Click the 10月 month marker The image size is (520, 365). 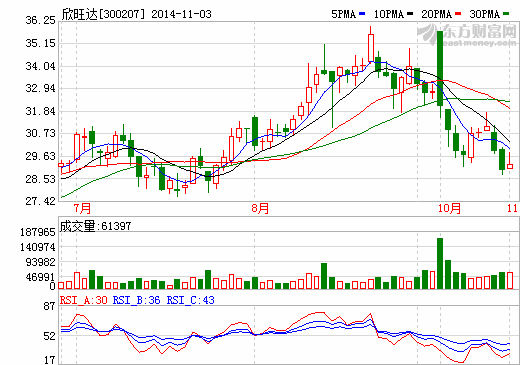449,209
